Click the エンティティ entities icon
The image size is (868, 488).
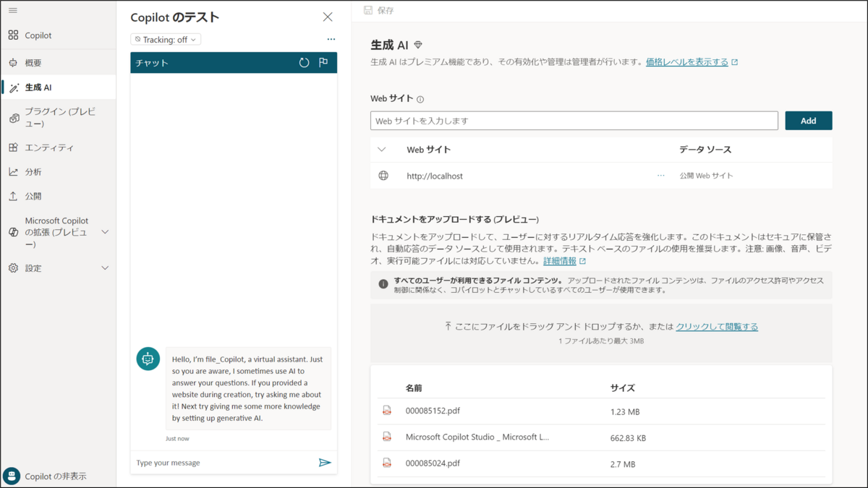(x=13, y=147)
